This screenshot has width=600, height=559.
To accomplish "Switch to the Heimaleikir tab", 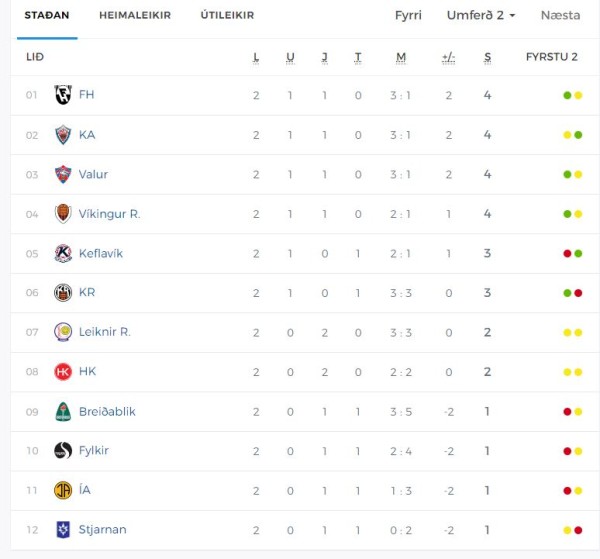I will tap(135, 15).
